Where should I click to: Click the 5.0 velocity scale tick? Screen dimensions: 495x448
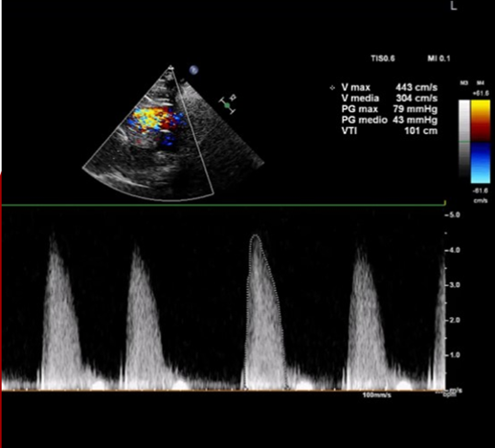[x=453, y=215]
